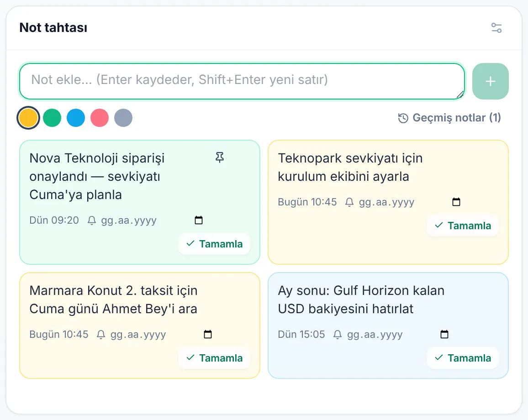
Task: Click reminder bell on Marmara Konut note
Action: pyautogui.click(x=101, y=335)
